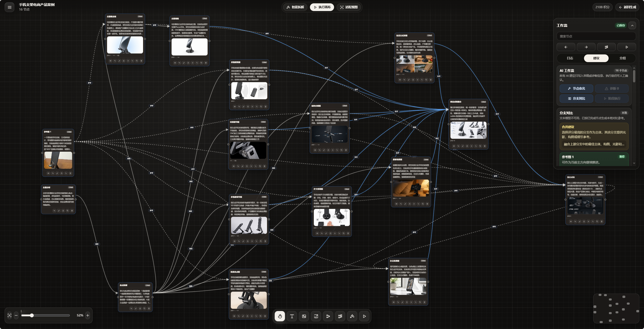Toggle the eye icon on 尺寸参照图 node

(317, 233)
